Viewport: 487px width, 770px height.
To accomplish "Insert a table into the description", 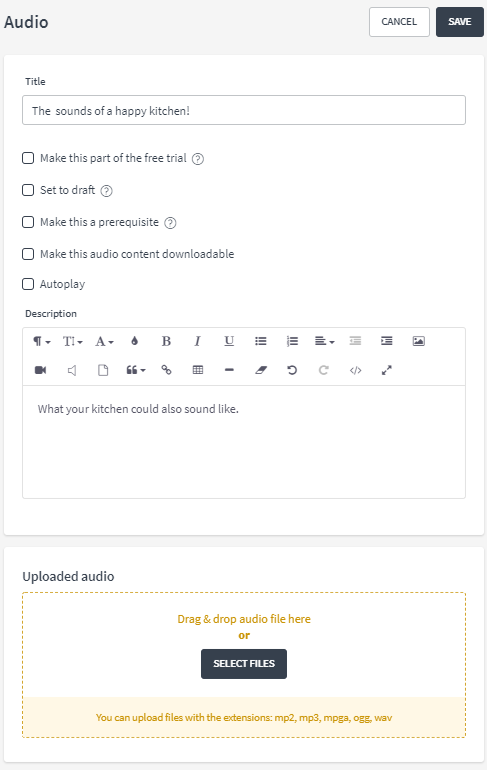I will (197, 370).
